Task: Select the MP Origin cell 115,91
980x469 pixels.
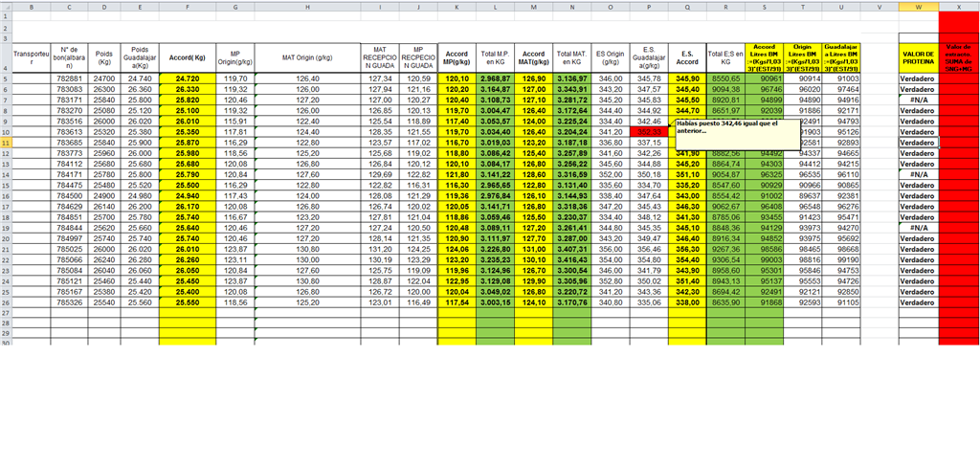Action: tap(235, 122)
